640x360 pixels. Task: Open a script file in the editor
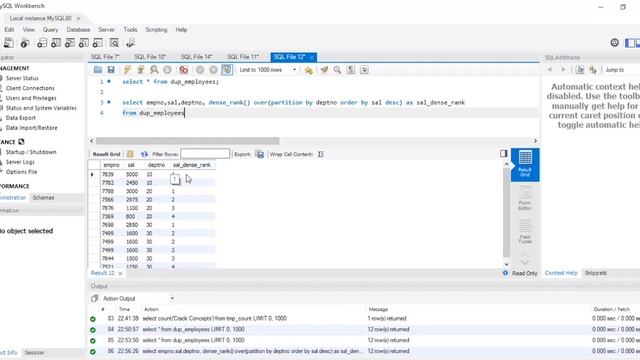click(x=98, y=70)
